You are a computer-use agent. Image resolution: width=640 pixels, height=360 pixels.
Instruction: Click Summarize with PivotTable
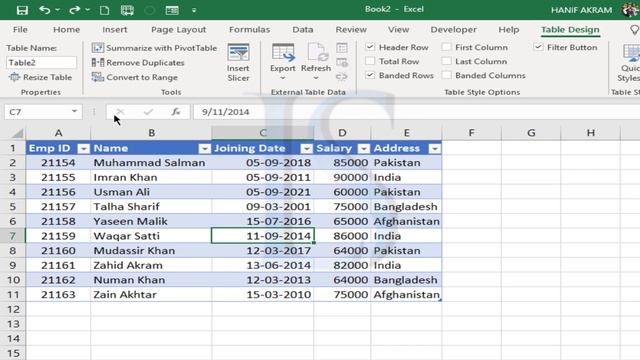point(155,48)
